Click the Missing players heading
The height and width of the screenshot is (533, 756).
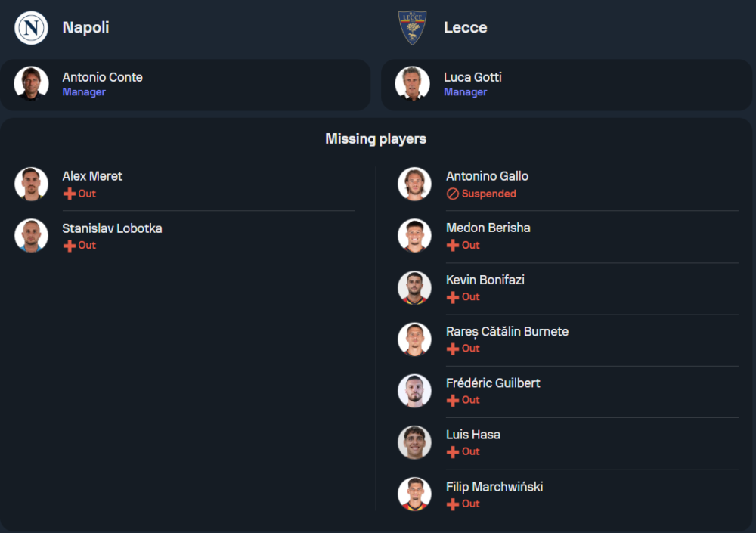[376, 139]
